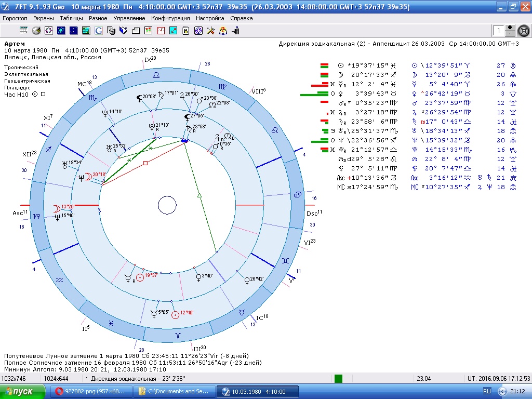The width and height of the screenshot is (532, 399).
Task: Click the chart wheel toolbar icon
Action: coord(48,31)
